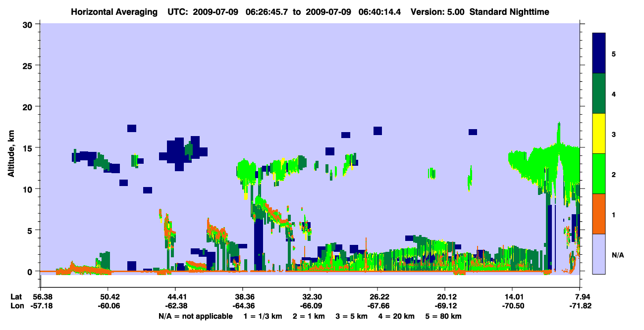Click the lavender N/A legend swatch
Screen dimensions: 644x330
click(599, 254)
